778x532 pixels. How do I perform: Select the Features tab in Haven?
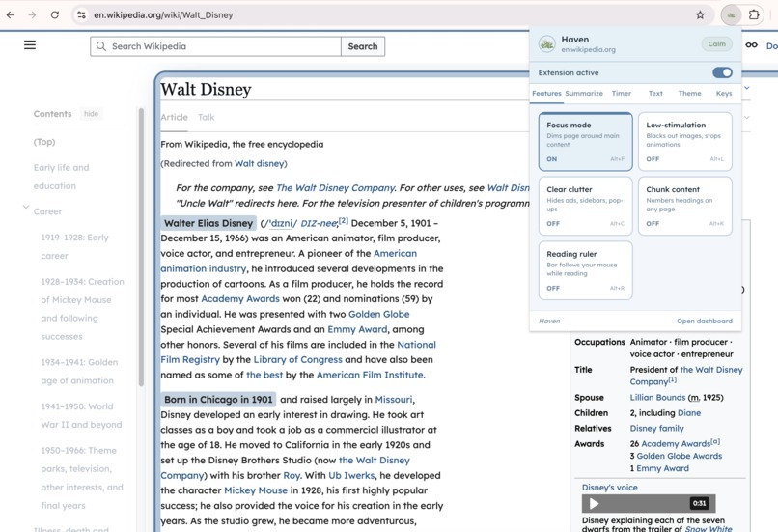[546, 94]
